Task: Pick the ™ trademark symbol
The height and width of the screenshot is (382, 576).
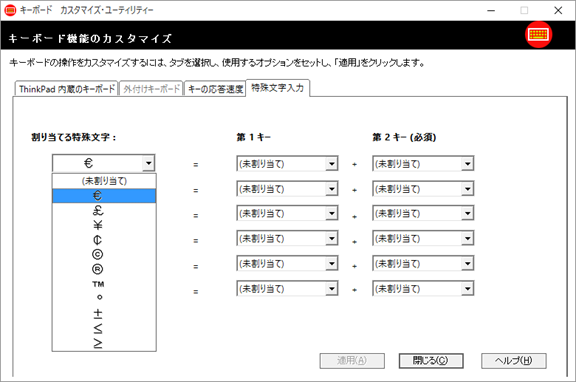Action: pos(104,284)
